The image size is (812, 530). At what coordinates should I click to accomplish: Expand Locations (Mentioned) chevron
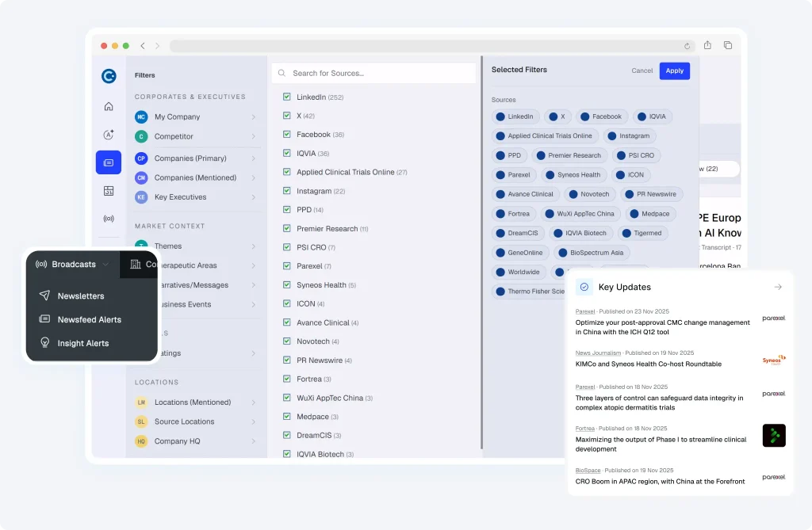click(253, 402)
